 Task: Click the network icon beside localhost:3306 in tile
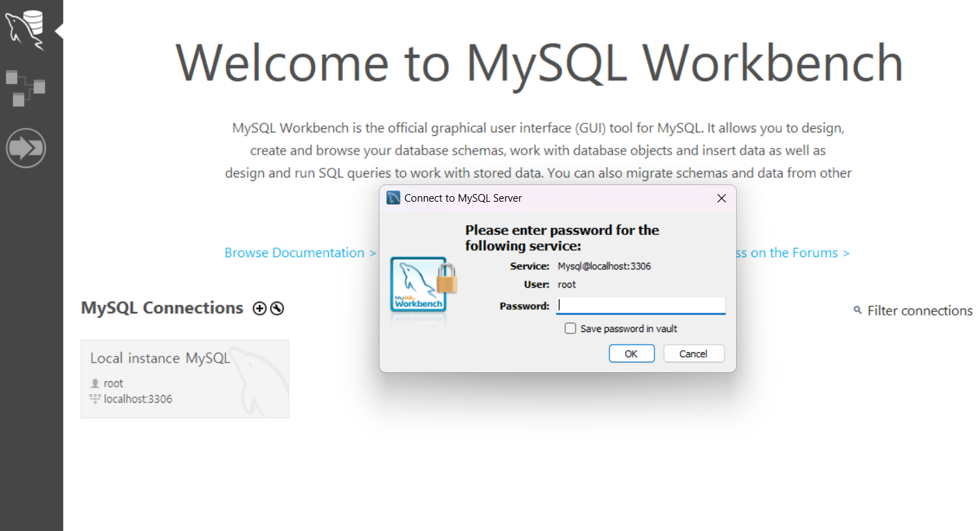pyautogui.click(x=95, y=399)
